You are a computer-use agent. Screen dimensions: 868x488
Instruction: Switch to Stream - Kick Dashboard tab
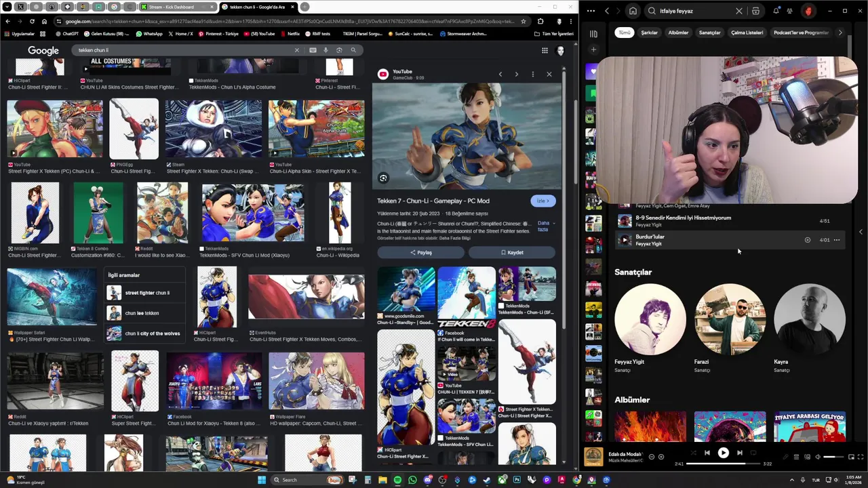[x=177, y=7]
